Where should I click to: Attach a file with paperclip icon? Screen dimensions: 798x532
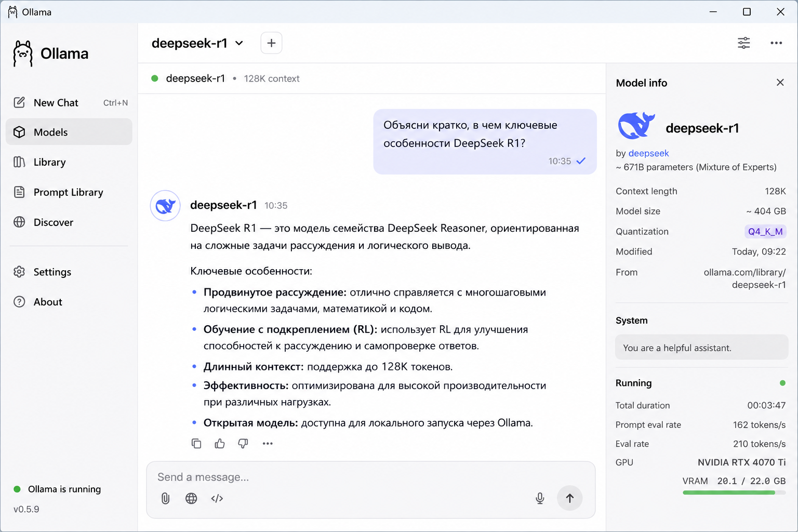tap(165, 498)
